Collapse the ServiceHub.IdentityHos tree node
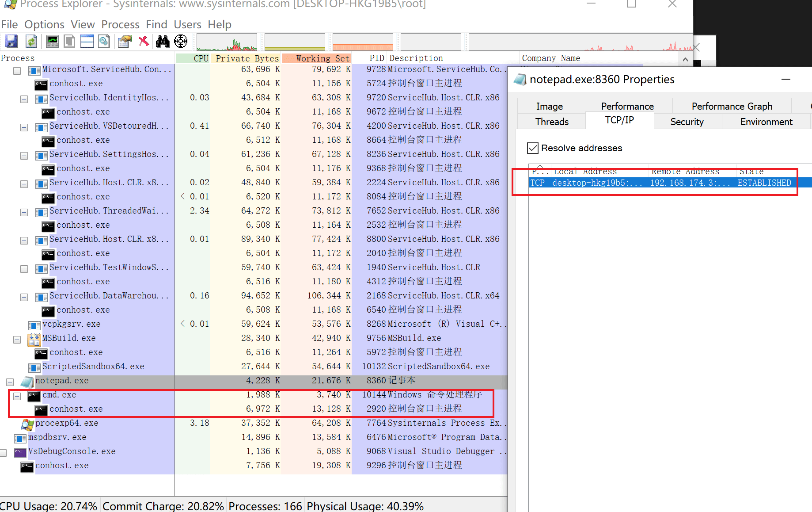The width and height of the screenshot is (812, 512). pos(24,99)
